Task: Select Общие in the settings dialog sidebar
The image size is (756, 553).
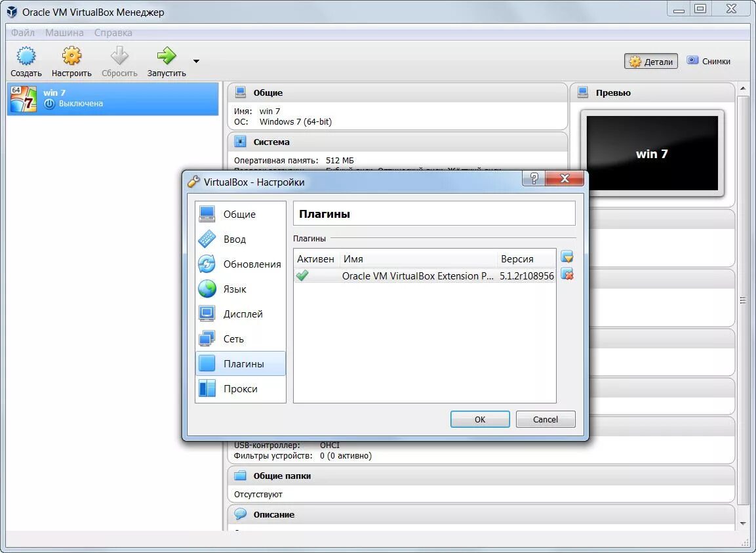Action: pos(241,215)
